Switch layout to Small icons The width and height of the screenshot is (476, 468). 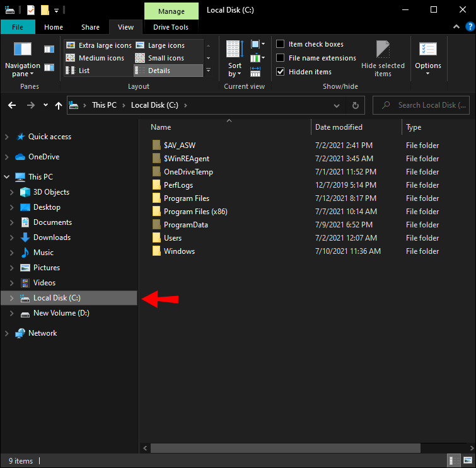tap(160, 58)
